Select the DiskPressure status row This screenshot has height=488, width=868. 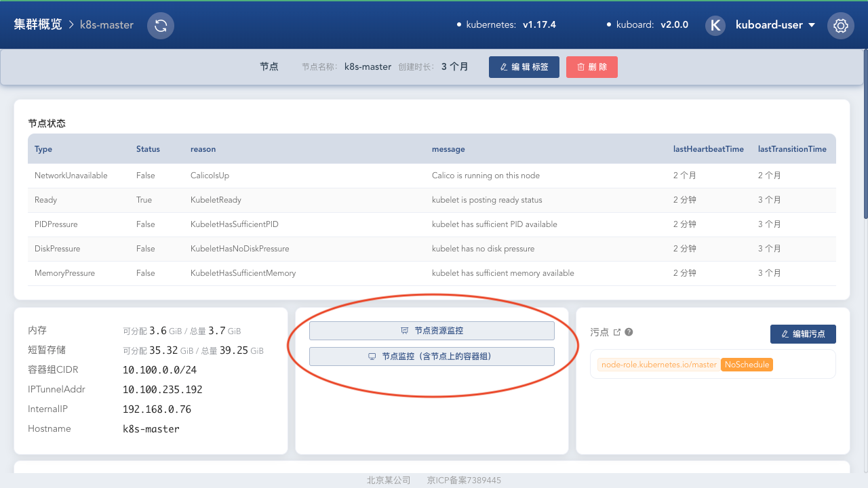click(431, 249)
